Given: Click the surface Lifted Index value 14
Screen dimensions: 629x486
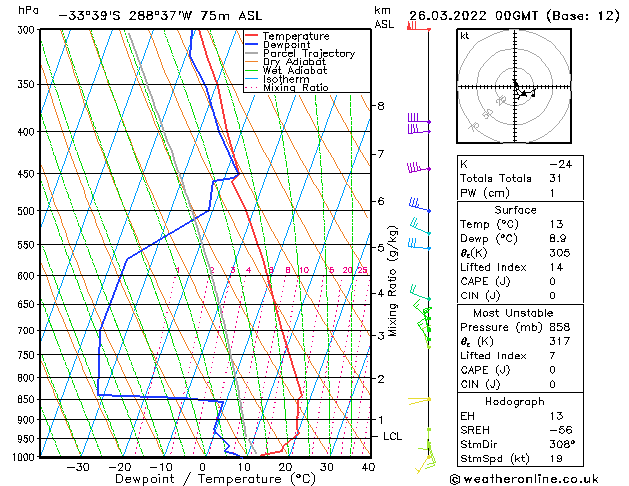Looking at the screenshot, I should click(x=556, y=267).
